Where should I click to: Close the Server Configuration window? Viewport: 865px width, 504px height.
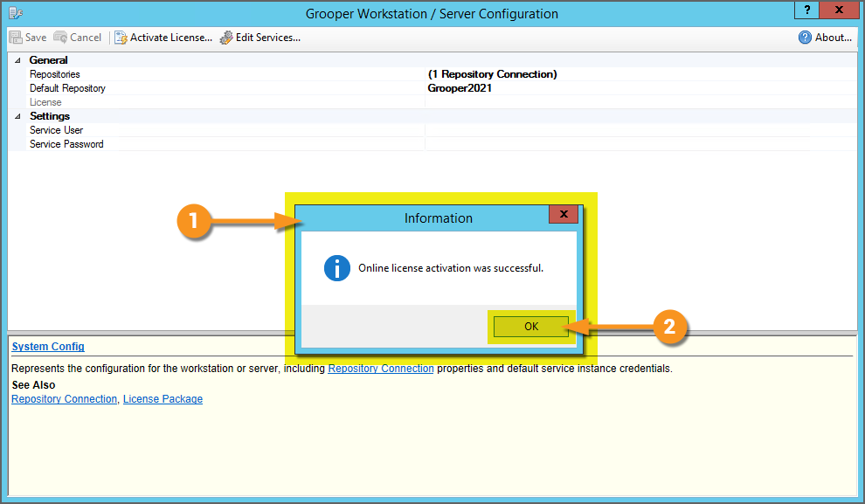(839, 10)
